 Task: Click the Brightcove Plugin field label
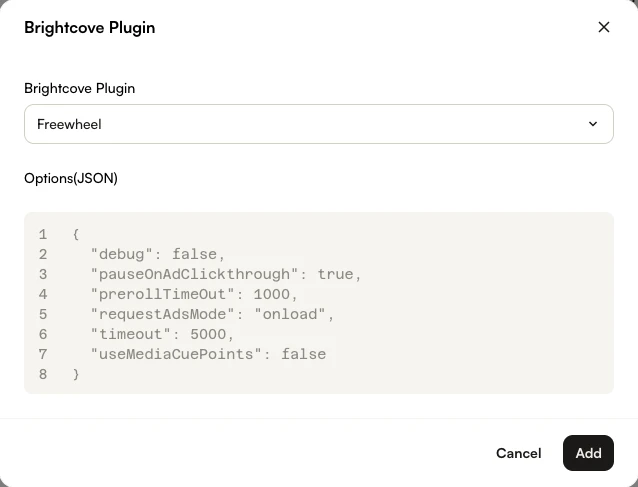[80, 88]
